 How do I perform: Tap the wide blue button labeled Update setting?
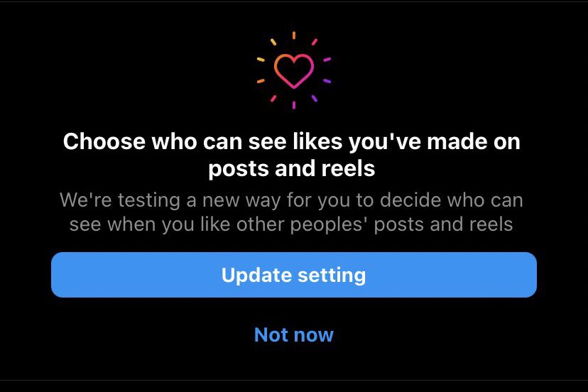tap(294, 275)
